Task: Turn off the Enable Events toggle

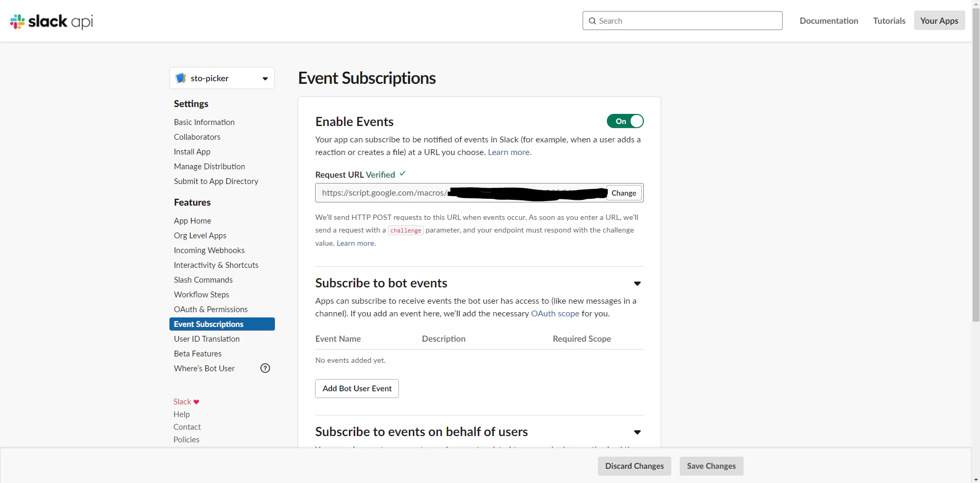Action: tap(625, 121)
